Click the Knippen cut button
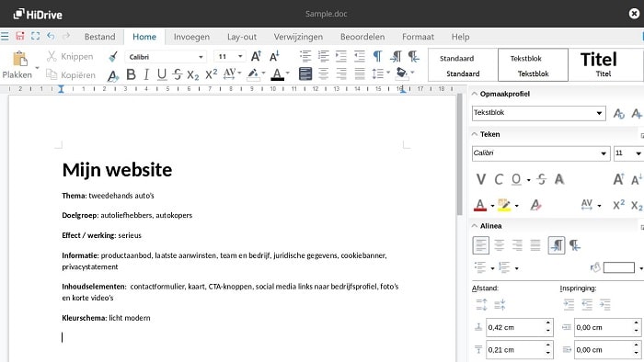644x362 pixels. pos(70,56)
